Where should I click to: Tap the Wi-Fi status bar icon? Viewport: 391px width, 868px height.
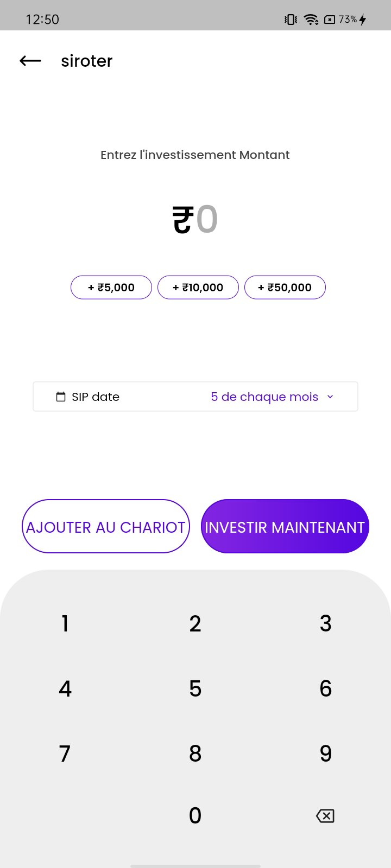311,20
